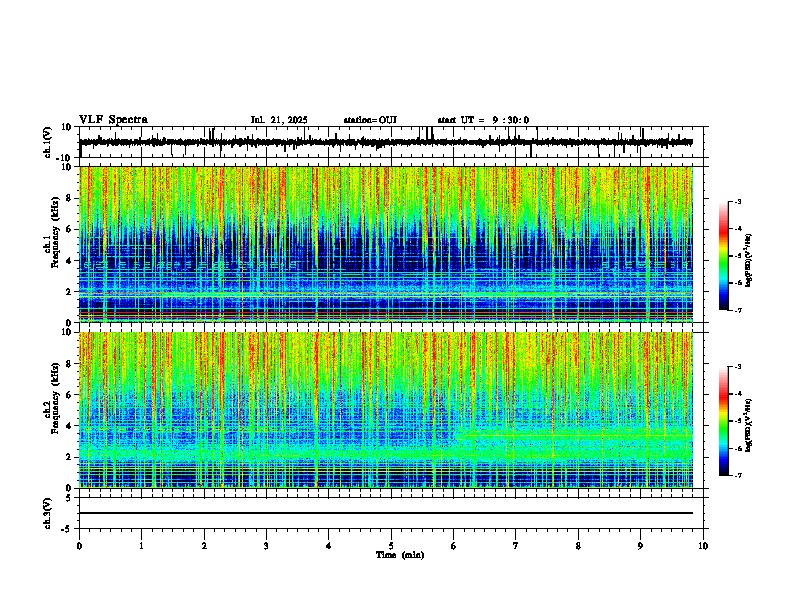Click the flat ch.3 voltage line
Screen dimensions: 792x612
click(x=386, y=513)
